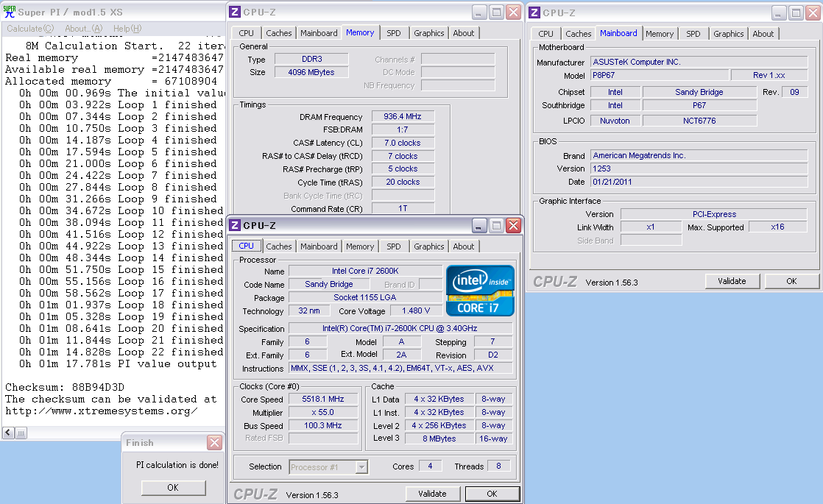
Task: Open the CPU tab in the motherboard info window
Action: [545, 34]
